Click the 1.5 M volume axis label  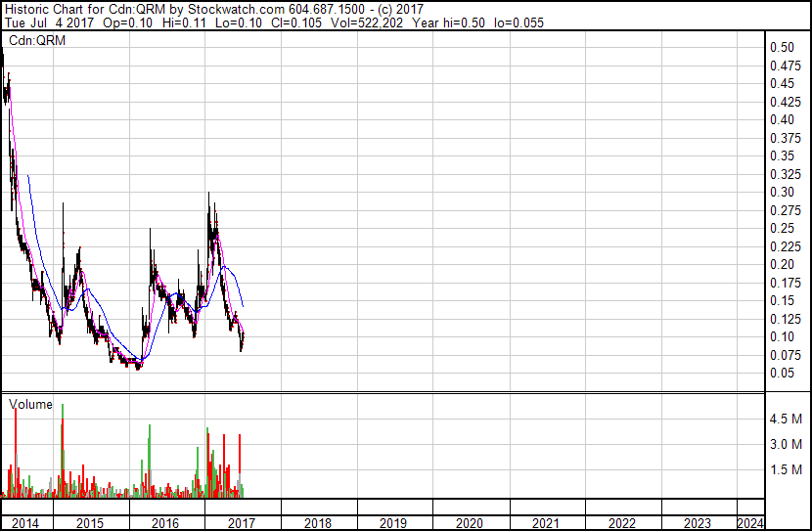(786, 469)
